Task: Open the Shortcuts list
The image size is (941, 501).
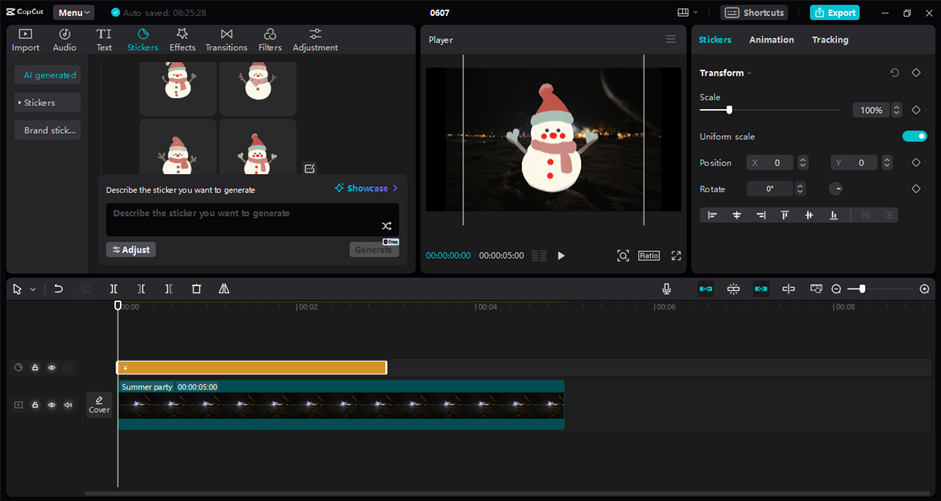Action: (754, 13)
